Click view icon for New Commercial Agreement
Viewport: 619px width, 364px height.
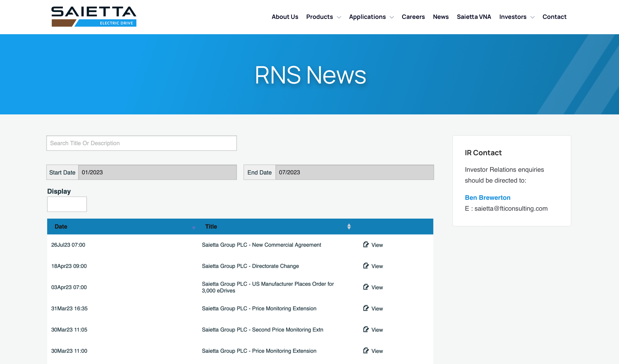[366, 245]
